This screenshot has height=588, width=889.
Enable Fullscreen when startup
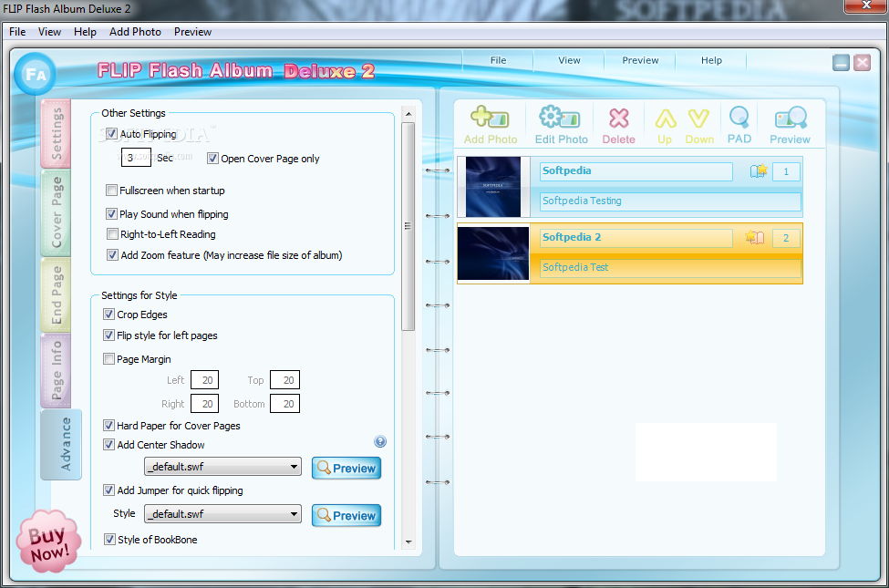point(111,190)
